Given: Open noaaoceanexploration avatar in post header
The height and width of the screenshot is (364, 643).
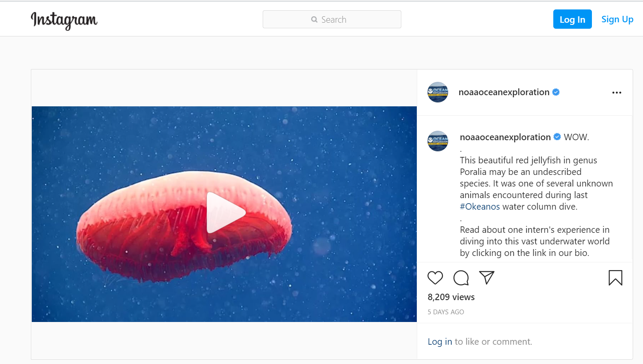Looking at the screenshot, I should [438, 92].
